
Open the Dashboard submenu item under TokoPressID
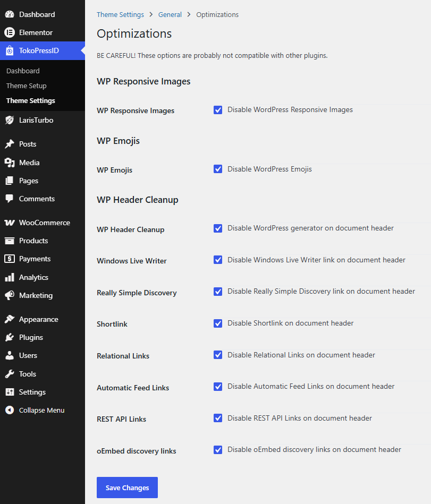coord(23,71)
